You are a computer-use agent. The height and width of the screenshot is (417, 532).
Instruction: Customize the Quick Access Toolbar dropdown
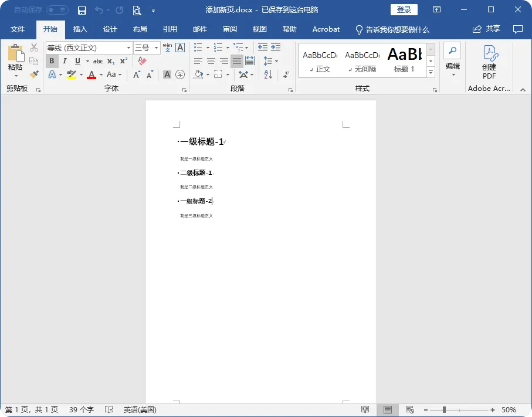pos(153,11)
